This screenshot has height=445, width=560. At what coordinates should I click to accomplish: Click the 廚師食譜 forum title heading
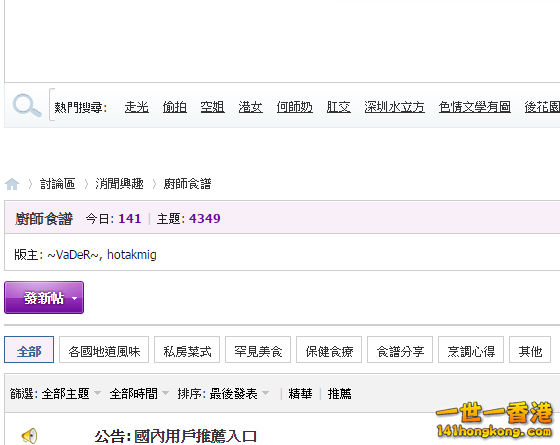point(44,219)
